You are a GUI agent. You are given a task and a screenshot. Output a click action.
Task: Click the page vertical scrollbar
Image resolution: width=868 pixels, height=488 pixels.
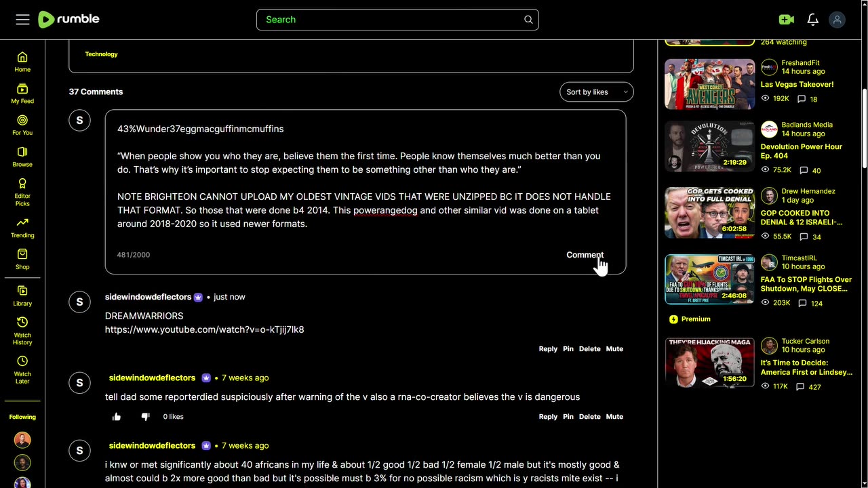pos(864,129)
